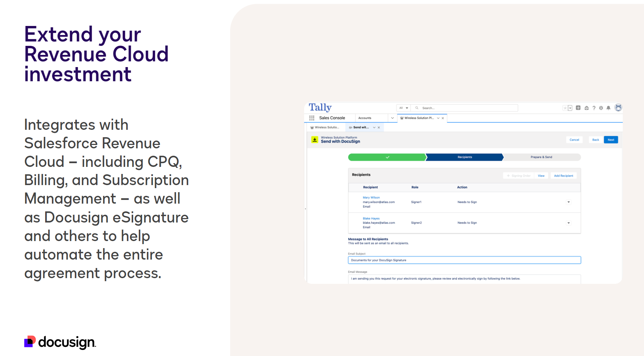Expand Mary Wilson's row actions dropdown
Viewport: 644px width, 356px height.
569,202
